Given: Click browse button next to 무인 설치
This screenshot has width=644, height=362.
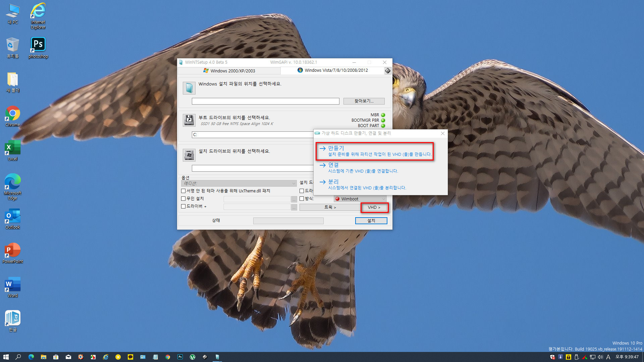Looking at the screenshot, I should [294, 199].
